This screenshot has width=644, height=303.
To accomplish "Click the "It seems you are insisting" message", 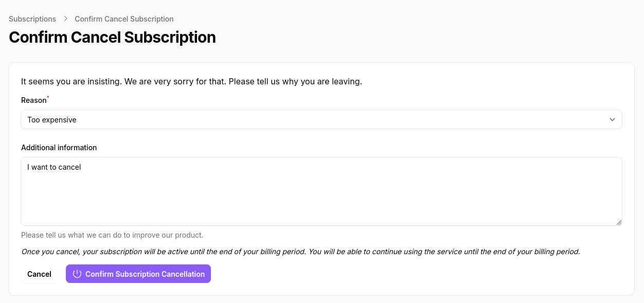I will pos(191,82).
